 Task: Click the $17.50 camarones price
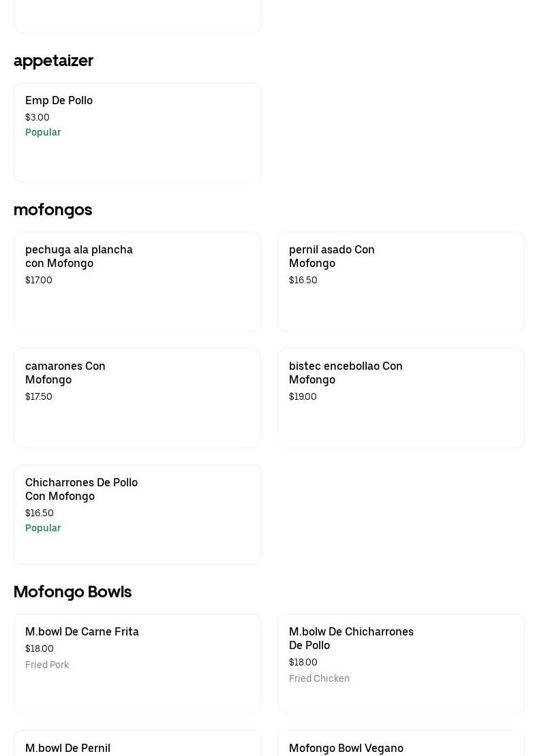(39, 396)
